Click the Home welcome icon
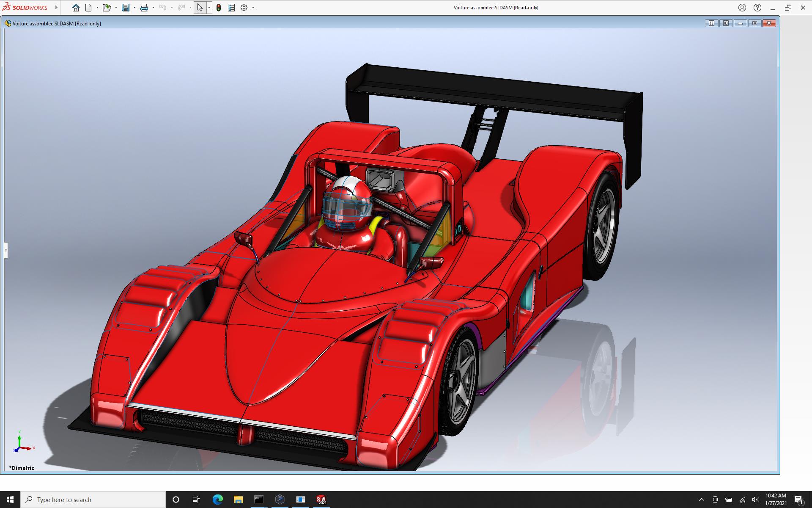 coord(75,8)
